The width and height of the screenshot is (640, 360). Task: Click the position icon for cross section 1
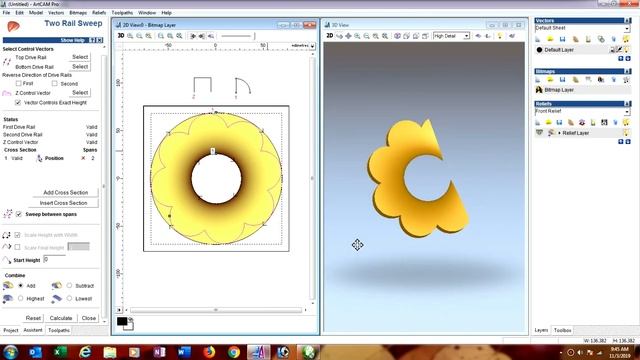pyautogui.click(x=40, y=158)
